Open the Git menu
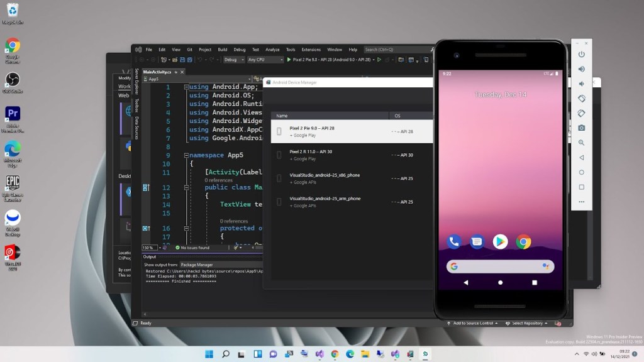Screen dimensions: 644x362 (x=189, y=49)
